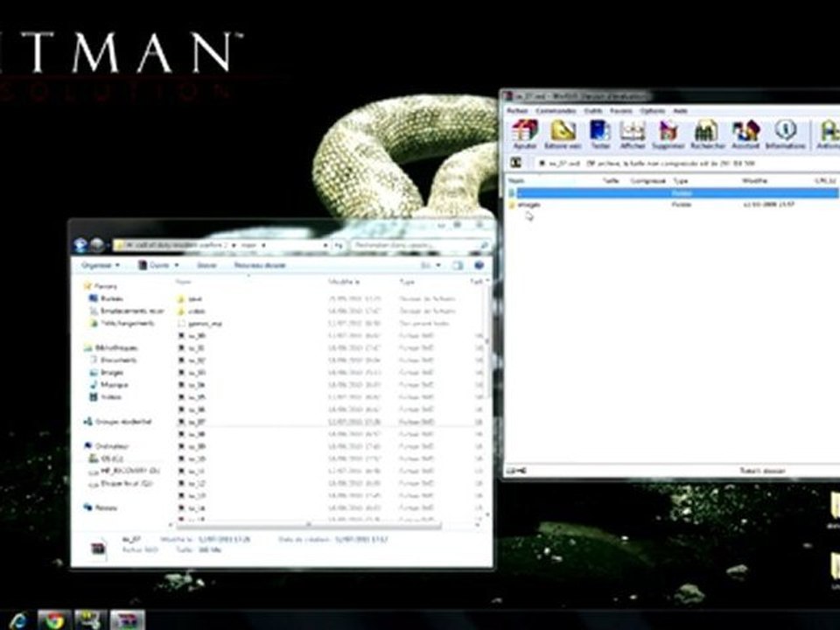Select Emplacements récents in navigation pane
The height and width of the screenshot is (630, 840).
coord(126,311)
